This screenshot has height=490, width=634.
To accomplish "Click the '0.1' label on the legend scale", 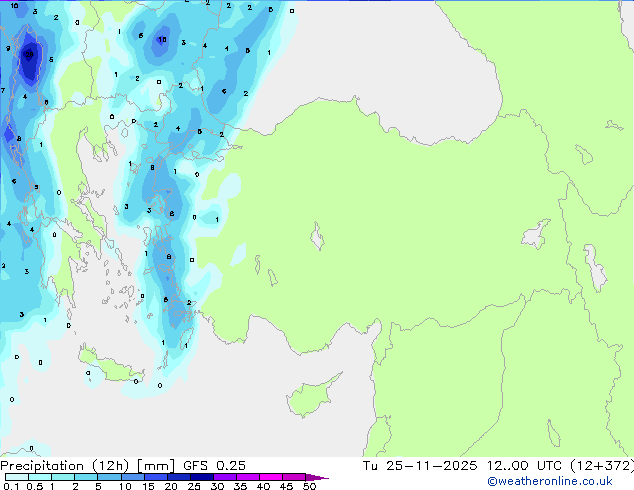I will [11, 486].
